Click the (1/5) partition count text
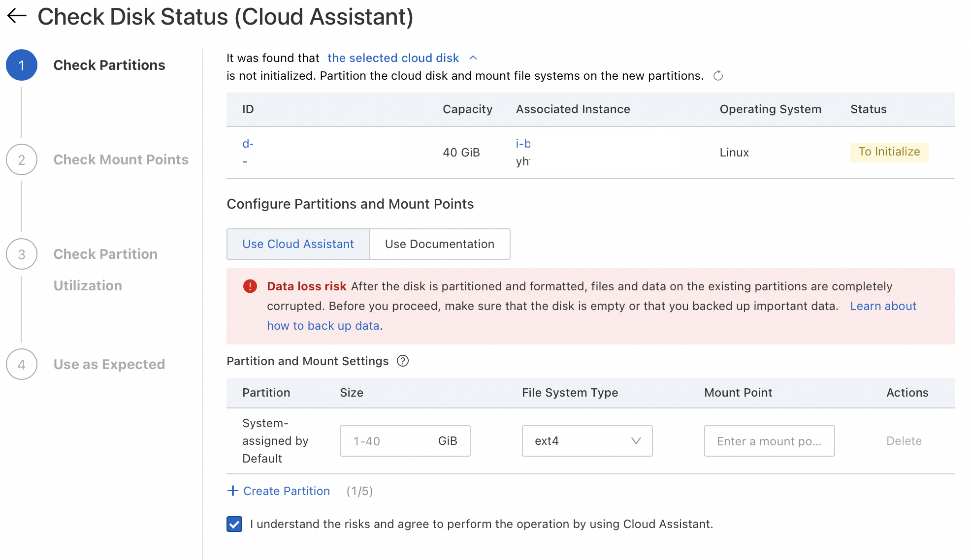Viewport: 971px width, 560px height. point(359,491)
